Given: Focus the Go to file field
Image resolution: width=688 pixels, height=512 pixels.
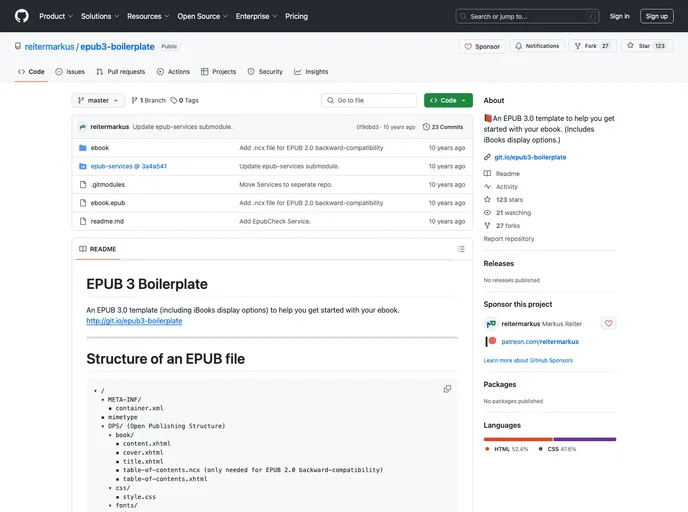Looking at the screenshot, I should [369, 100].
